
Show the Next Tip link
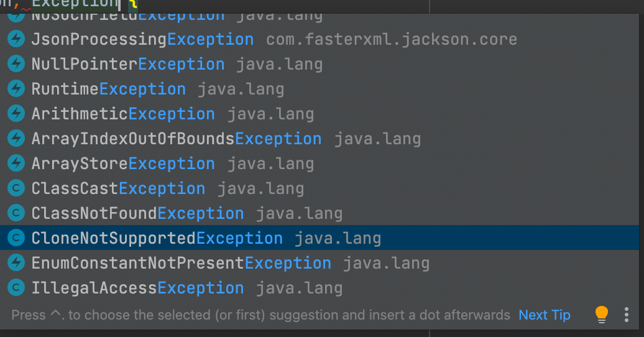click(x=544, y=315)
